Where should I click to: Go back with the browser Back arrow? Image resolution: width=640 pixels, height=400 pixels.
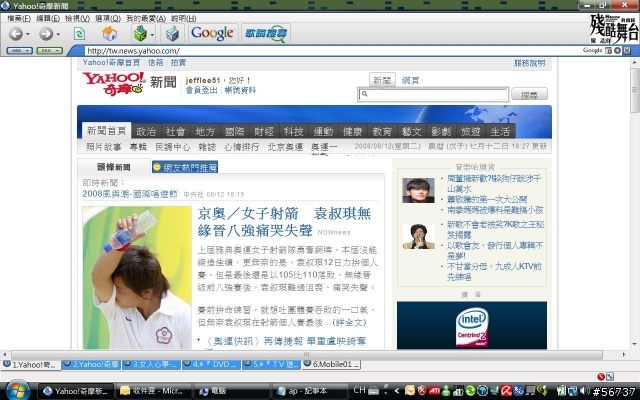coord(16,33)
